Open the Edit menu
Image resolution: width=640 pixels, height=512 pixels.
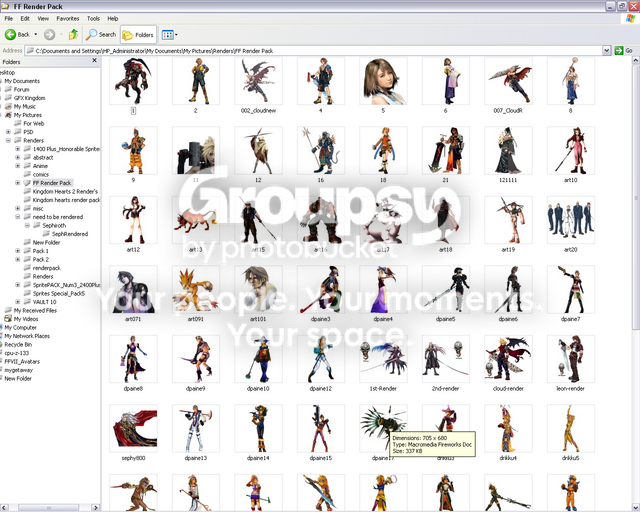(25, 18)
